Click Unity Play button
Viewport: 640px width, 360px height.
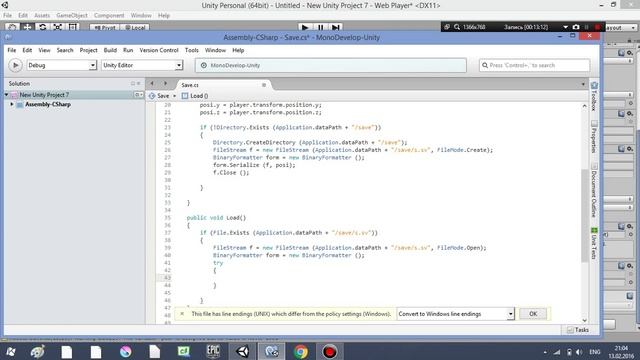(x=304, y=27)
